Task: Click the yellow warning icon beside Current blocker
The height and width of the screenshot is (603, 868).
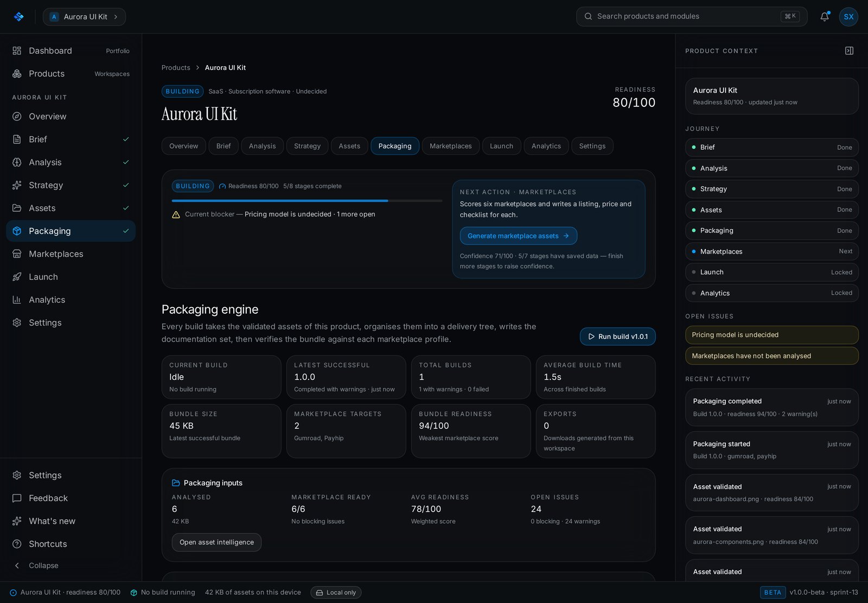Action: coord(176,214)
